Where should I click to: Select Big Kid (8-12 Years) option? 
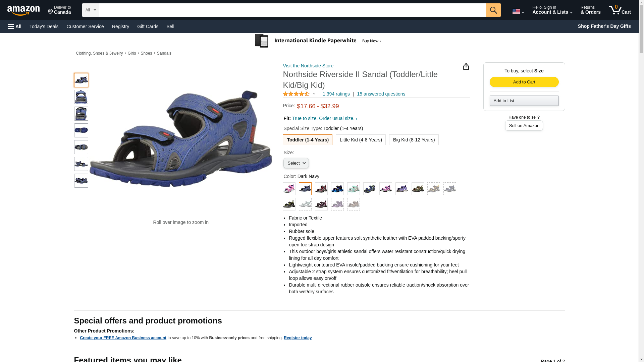click(x=414, y=140)
